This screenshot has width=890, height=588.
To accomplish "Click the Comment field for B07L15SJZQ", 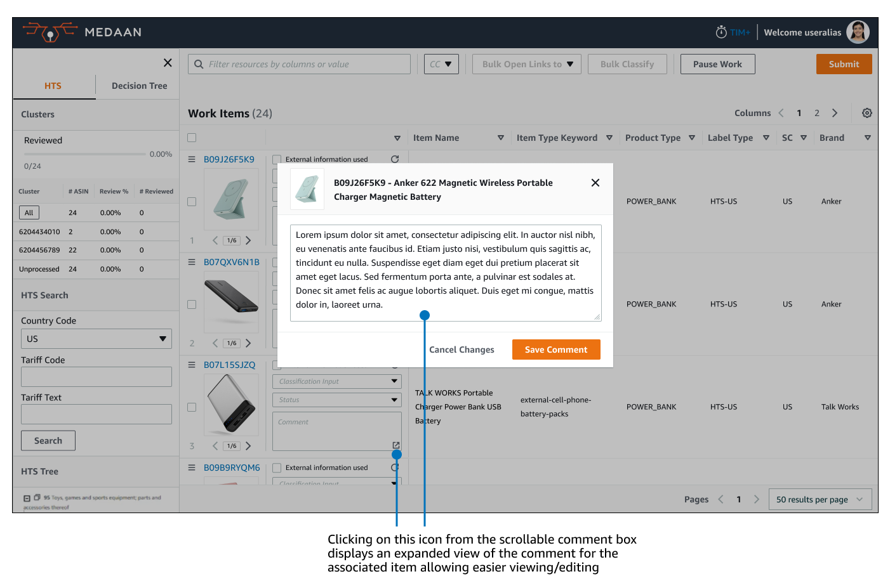I will pyautogui.click(x=337, y=431).
